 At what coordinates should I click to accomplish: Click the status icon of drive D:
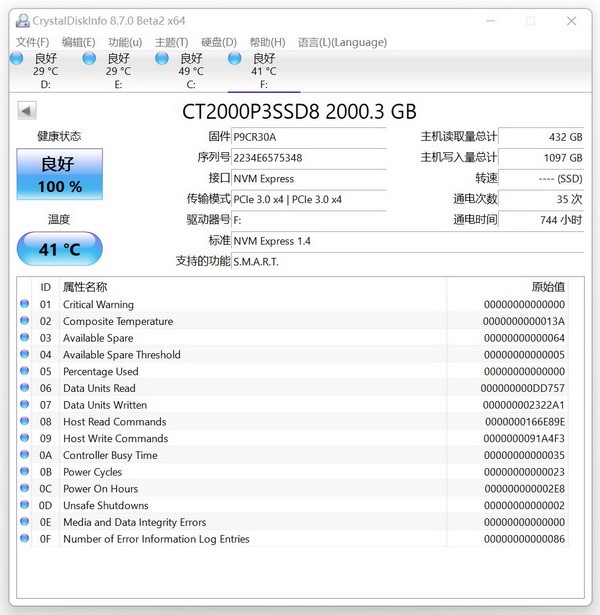[16, 58]
